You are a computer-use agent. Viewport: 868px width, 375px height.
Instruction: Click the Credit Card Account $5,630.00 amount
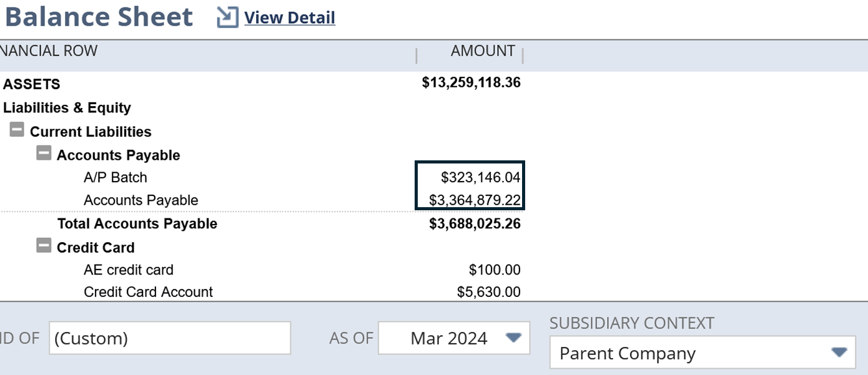click(x=489, y=292)
